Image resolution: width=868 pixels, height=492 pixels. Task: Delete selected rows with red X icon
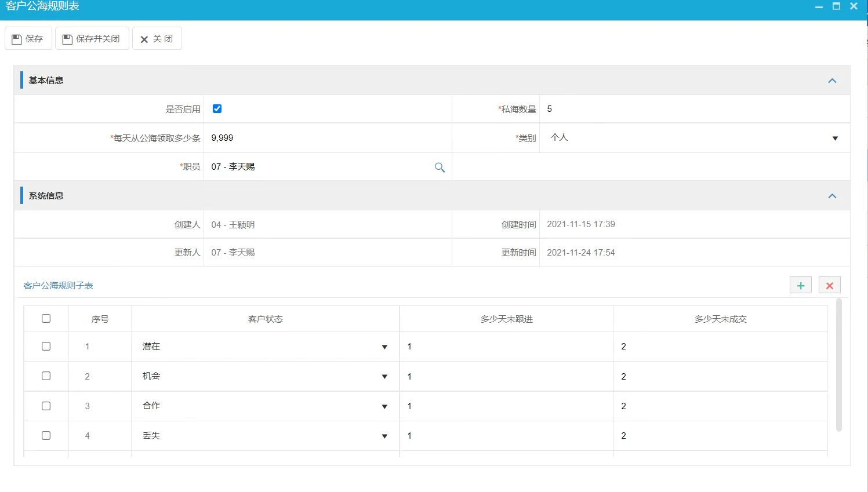point(829,285)
